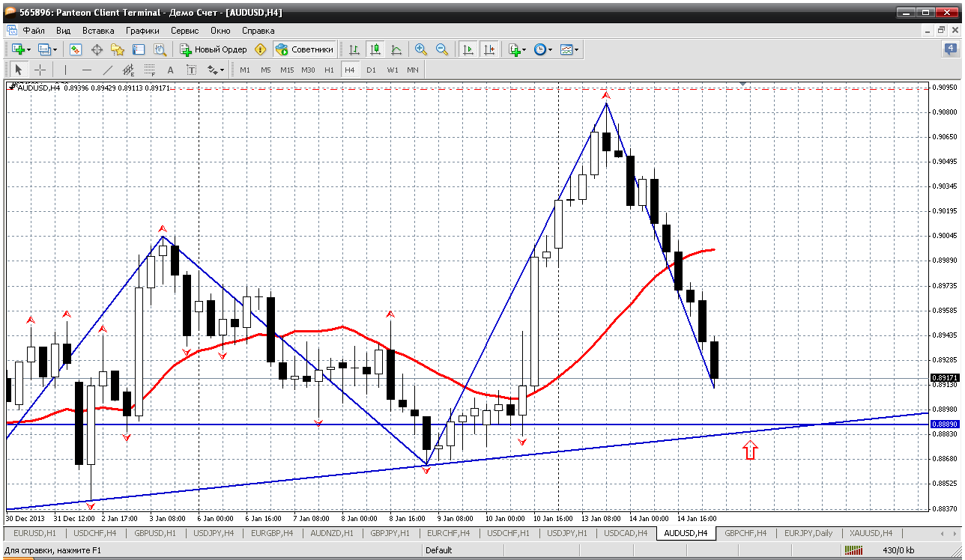The width and height of the screenshot is (965, 560).
Task: Click the Default profile status field
Action: click(438, 550)
